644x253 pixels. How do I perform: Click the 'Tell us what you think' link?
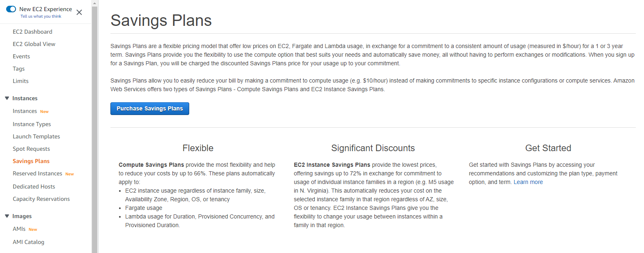point(41,16)
